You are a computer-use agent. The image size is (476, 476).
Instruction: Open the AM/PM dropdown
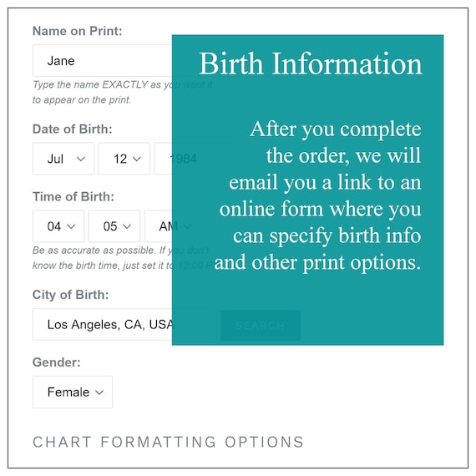(x=171, y=226)
